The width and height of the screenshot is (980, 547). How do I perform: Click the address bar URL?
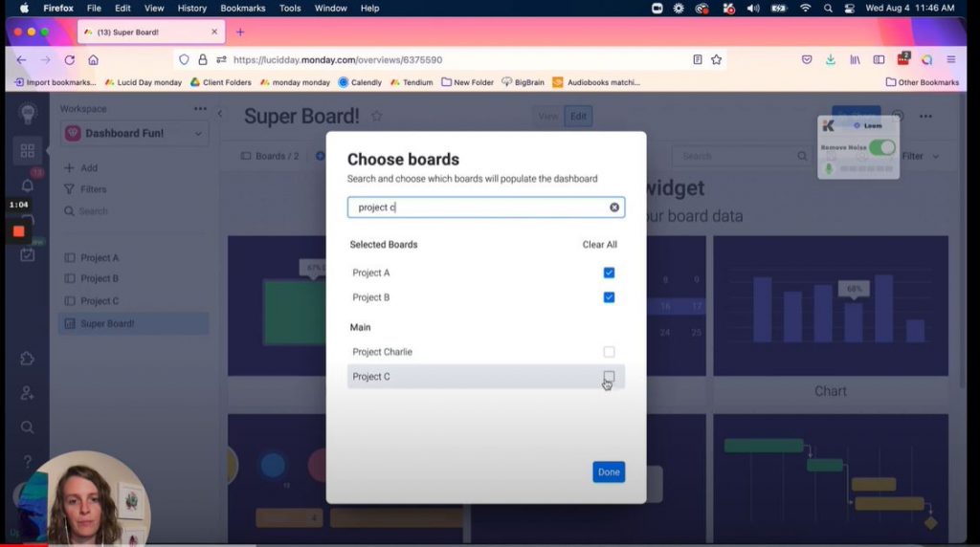click(x=338, y=60)
